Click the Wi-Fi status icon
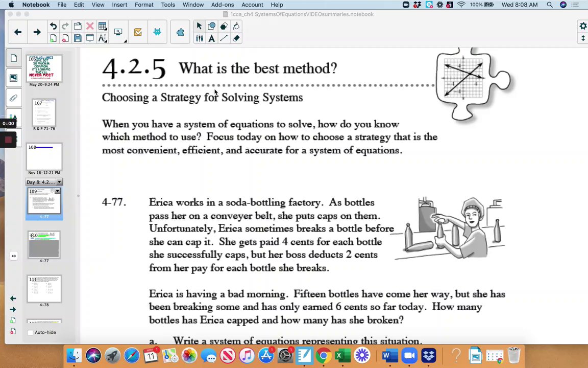588x368 pixels. (461, 5)
